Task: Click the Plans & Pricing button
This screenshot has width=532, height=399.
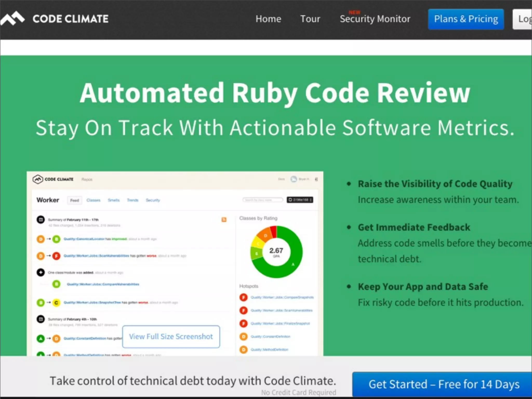Action: pyautogui.click(x=466, y=19)
